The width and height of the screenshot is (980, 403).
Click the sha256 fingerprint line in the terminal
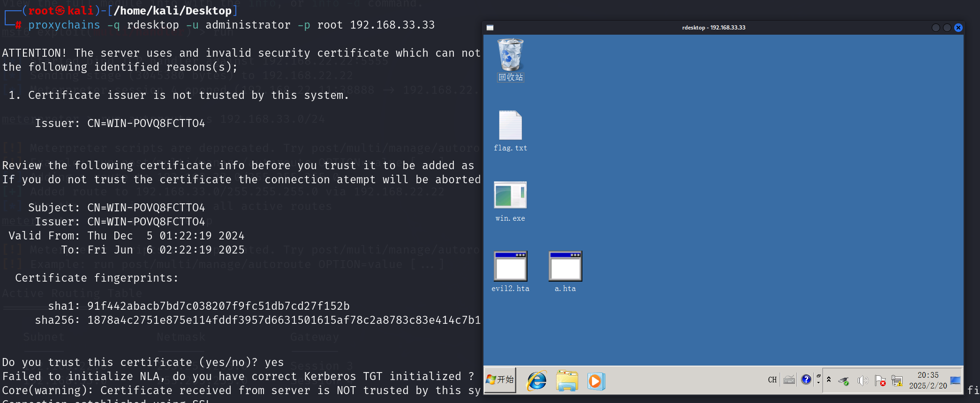click(x=258, y=320)
